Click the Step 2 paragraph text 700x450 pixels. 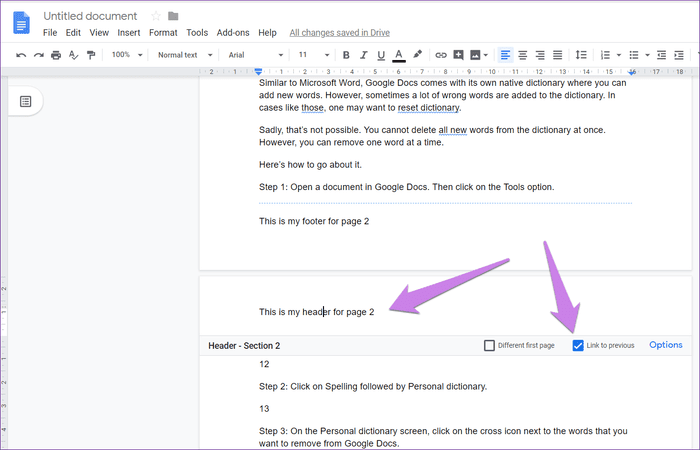tap(373, 386)
